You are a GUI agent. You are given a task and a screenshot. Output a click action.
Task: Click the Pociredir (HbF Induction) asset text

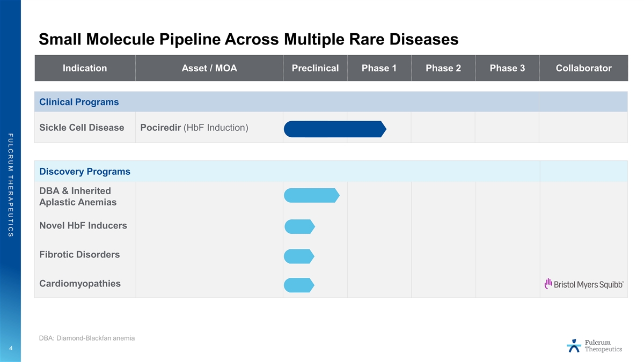coord(194,128)
